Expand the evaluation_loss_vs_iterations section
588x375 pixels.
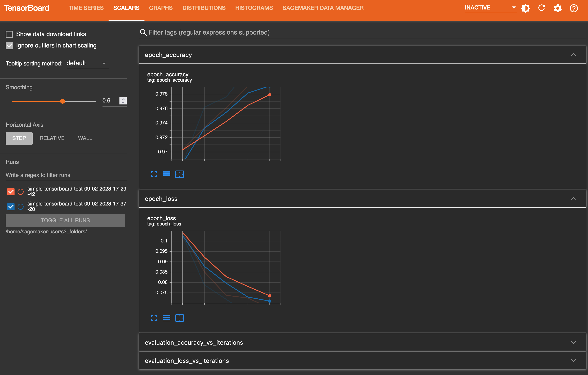click(573, 360)
